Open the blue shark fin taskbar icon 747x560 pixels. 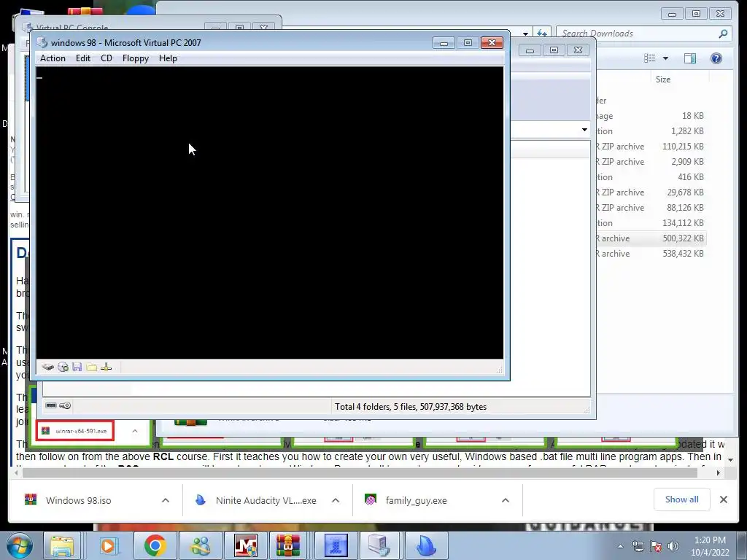coord(425,545)
